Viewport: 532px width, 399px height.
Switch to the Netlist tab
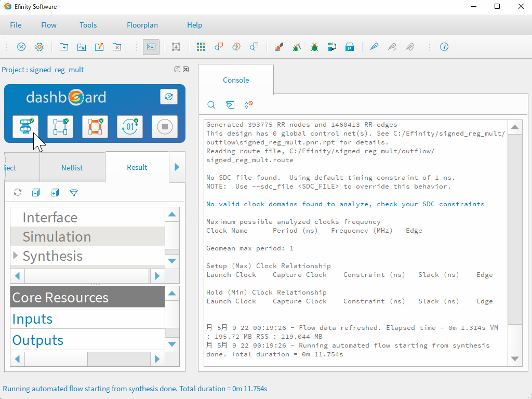point(72,168)
